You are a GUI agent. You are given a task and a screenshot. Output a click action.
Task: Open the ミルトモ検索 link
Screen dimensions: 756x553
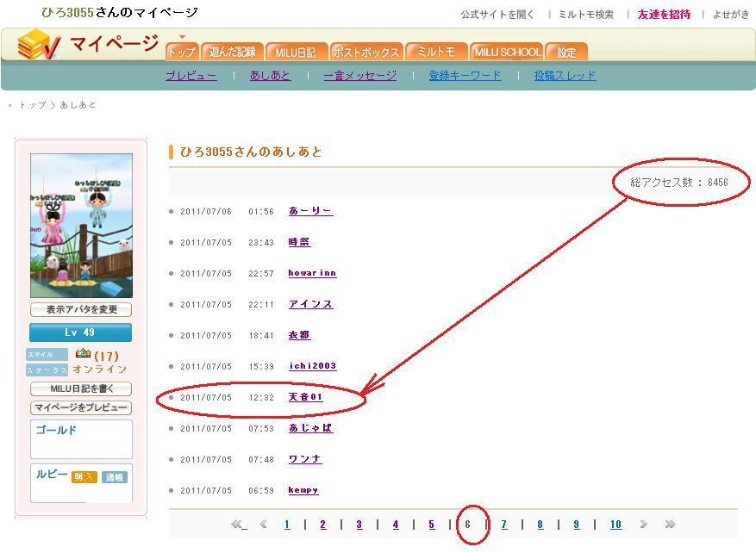(x=586, y=15)
